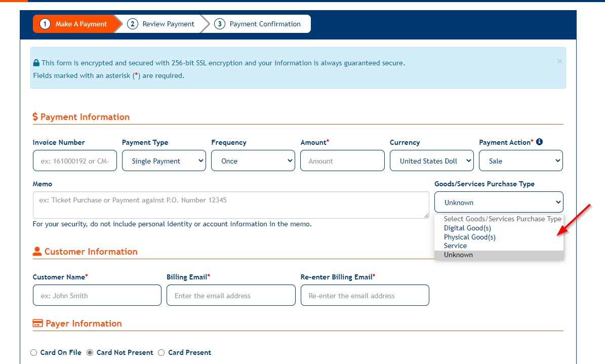Click the Payer Information credit card icon
The image size is (605, 364).
[37, 323]
